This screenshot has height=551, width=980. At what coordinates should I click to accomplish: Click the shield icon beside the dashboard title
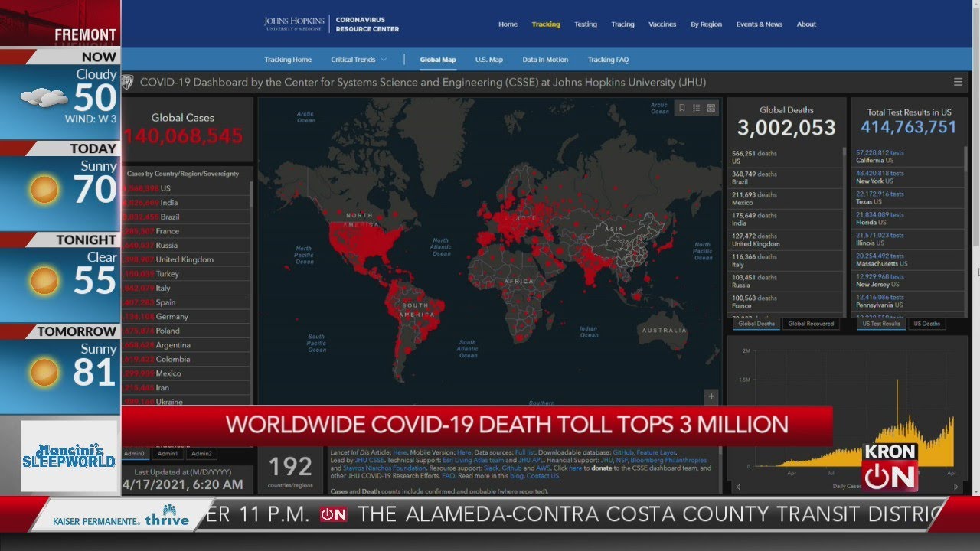128,82
